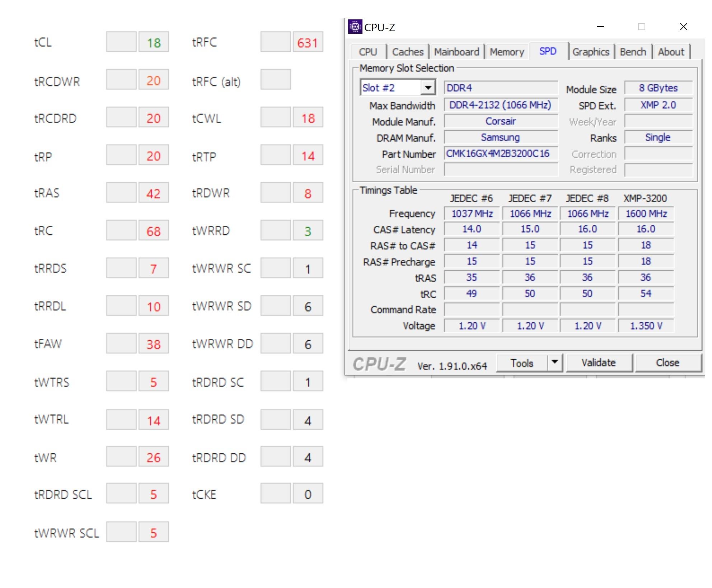The width and height of the screenshot is (712, 588).
Task: Select the SPD tab
Action: pyautogui.click(x=548, y=51)
